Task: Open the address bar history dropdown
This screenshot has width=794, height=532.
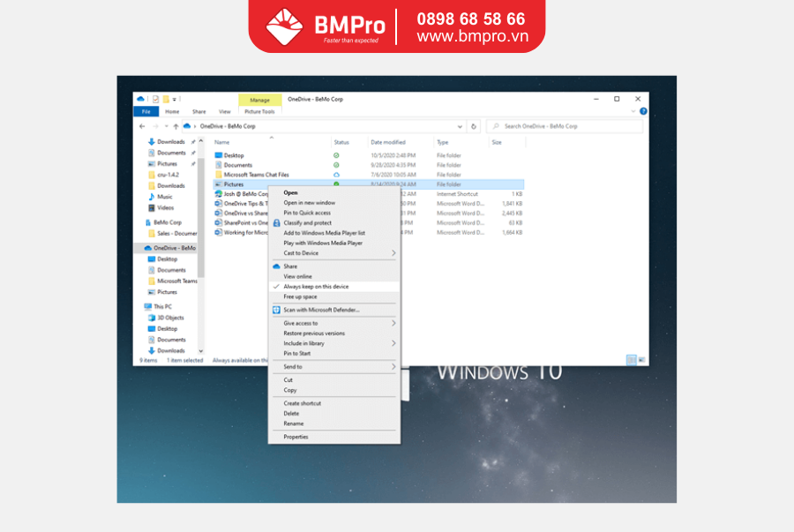Action: (x=460, y=126)
